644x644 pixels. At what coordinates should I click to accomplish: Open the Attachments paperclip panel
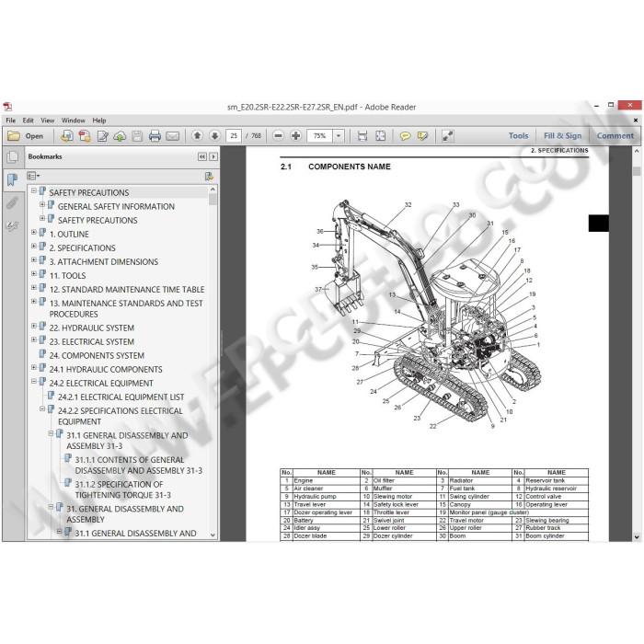pyautogui.click(x=13, y=202)
